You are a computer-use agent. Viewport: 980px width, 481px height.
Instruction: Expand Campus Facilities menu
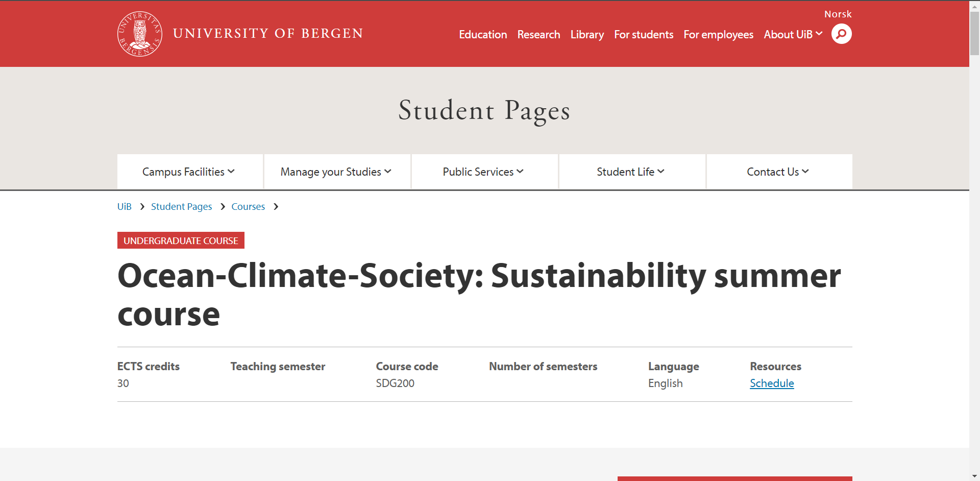190,172
